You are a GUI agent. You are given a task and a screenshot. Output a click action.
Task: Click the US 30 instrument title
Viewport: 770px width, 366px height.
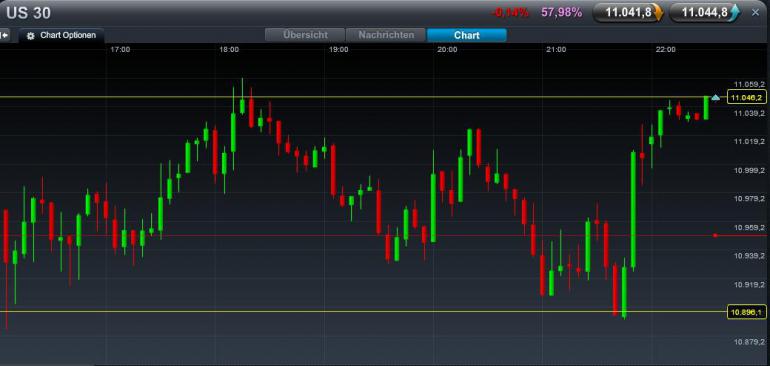coord(28,13)
